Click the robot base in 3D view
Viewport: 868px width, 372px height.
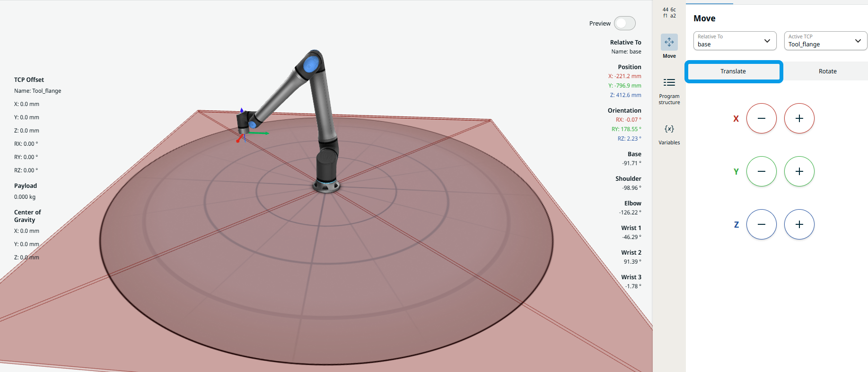(326, 185)
